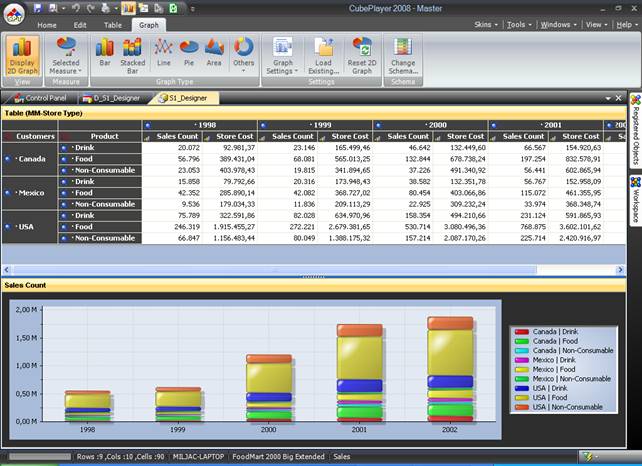Screen dimensions: 642x466
Task: Switch to the Table ribbon tab
Action: 113,25
